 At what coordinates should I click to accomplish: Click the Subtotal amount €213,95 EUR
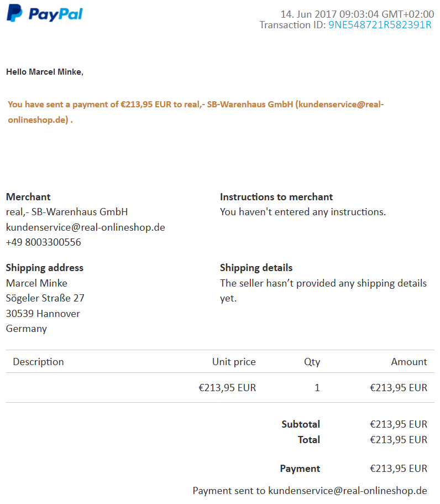pyautogui.click(x=399, y=424)
